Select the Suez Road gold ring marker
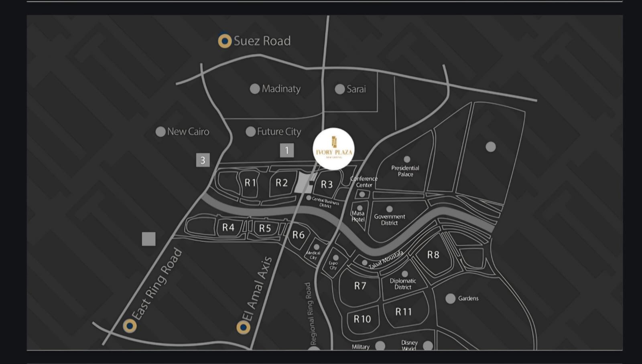Image resolution: width=642 pixels, height=364 pixels. click(225, 40)
